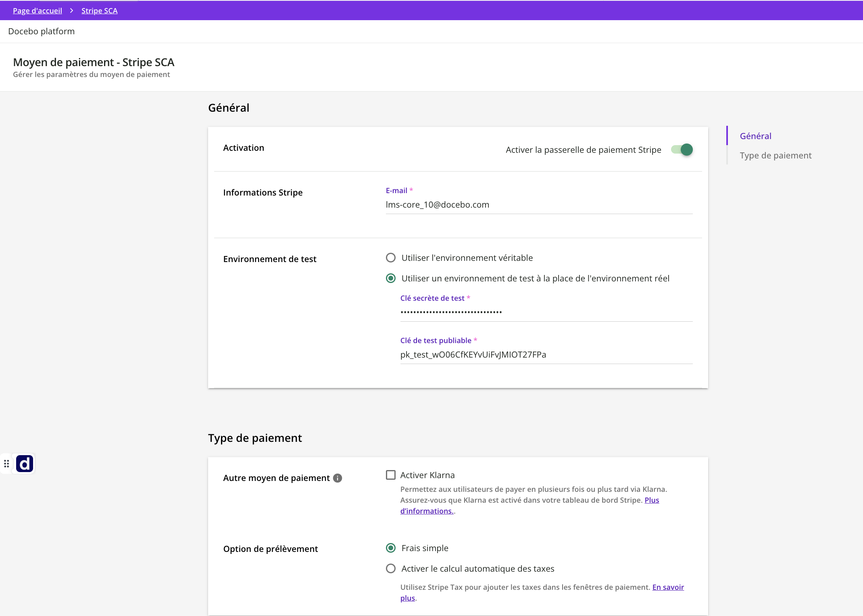Jump to Type de paiement section
Screen dimensions: 863x616
(x=775, y=155)
